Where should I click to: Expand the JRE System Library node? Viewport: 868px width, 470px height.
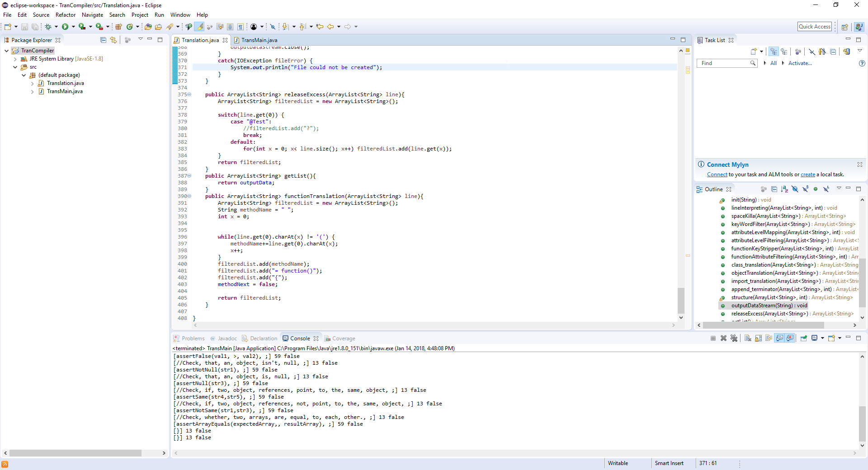pyautogui.click(x=15, y=59)
